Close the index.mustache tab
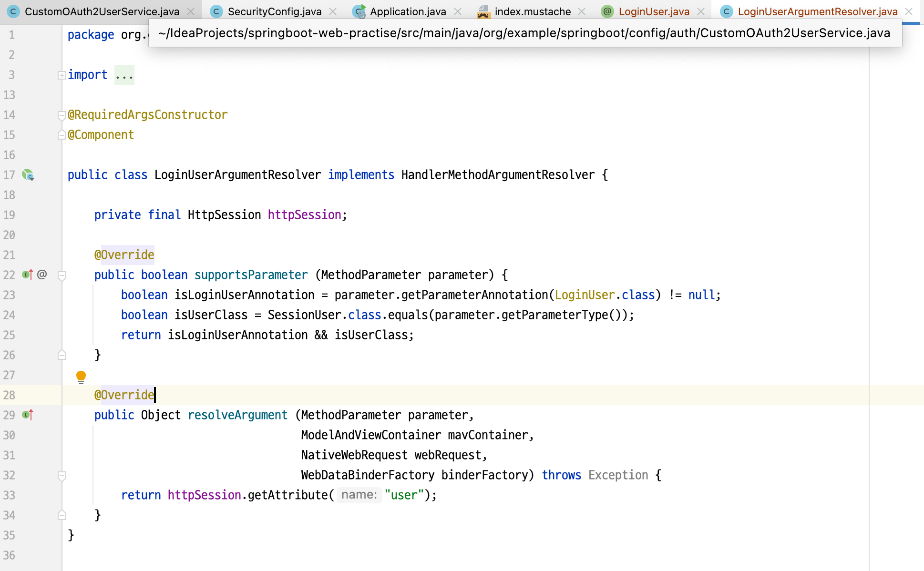 582,11
